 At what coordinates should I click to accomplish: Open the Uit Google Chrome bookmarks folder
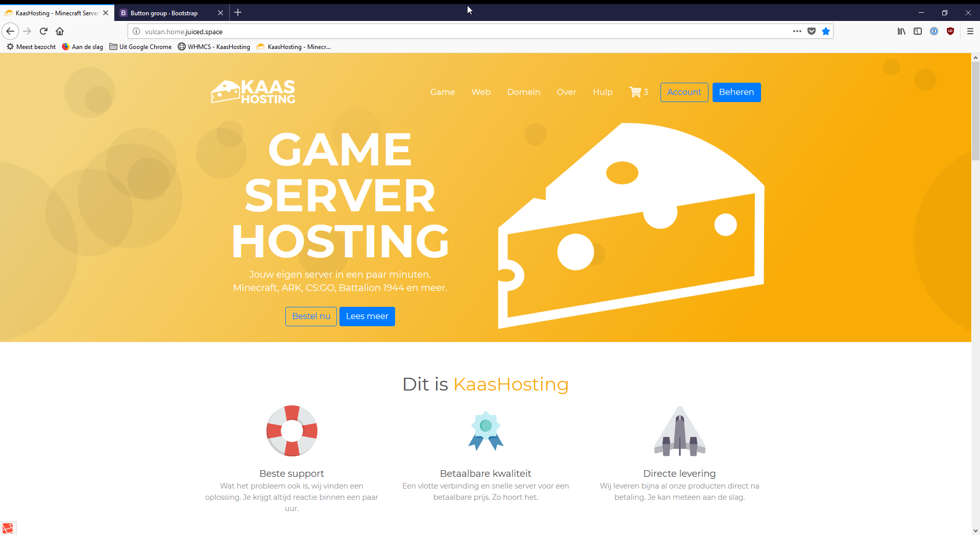point(140,46)
